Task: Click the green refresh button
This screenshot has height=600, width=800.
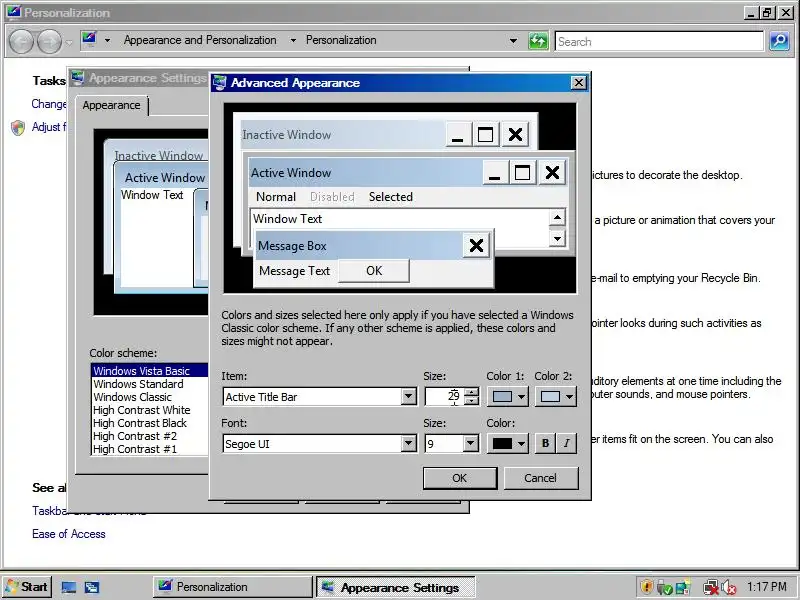Action: pos(538,41)
